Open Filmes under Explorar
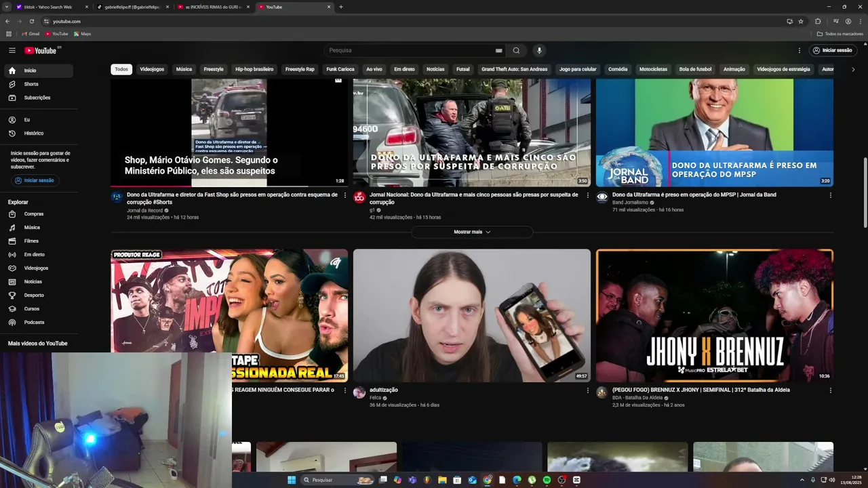Screen dimensions: 868x488 40,241
